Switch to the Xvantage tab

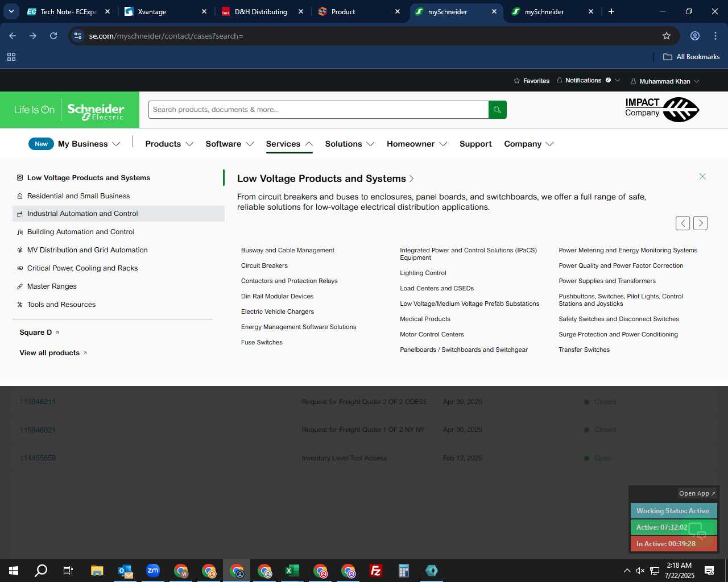click(166, 11)
